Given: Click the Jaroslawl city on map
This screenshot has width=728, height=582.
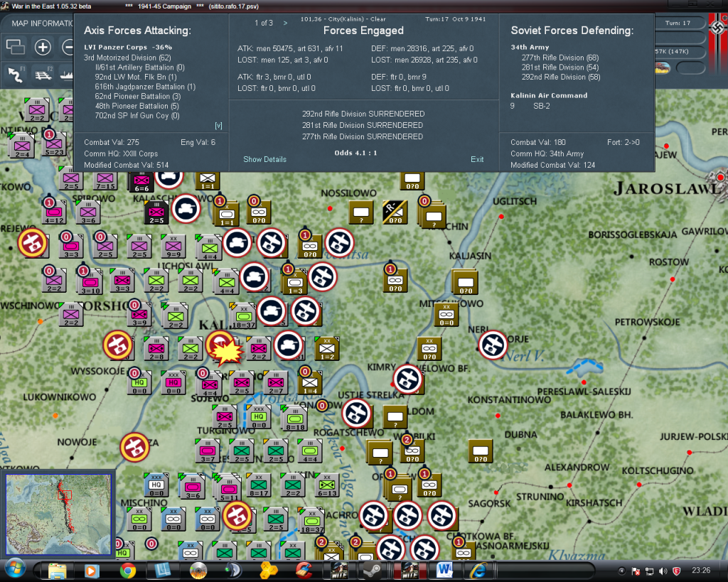Looking at the screenshot, I should (x=719, y=178).
